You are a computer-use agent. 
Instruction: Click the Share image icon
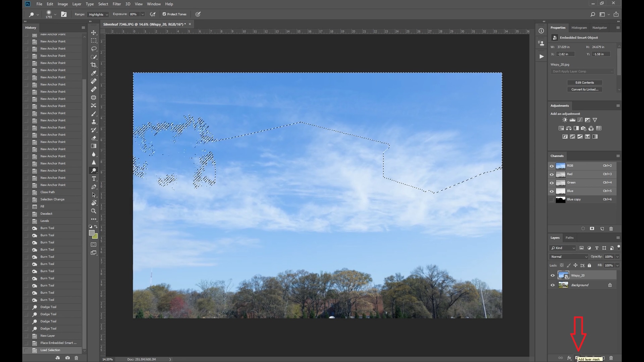point(616,14)
